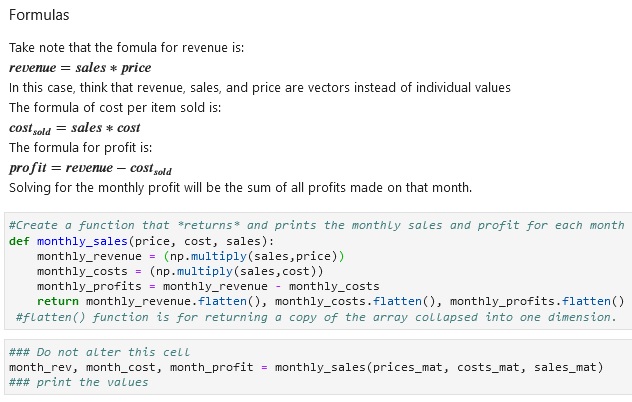632x402 pixels.
Task: Click the 'Do not alter this cell' comment
Action: (x=99, y=352)
